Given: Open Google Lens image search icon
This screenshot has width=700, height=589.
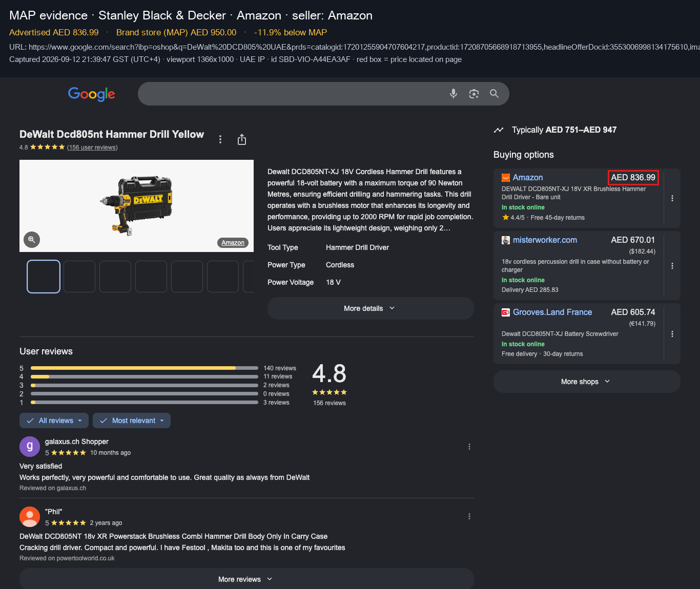Looking at the screenshot, I should tap(474, 94).
